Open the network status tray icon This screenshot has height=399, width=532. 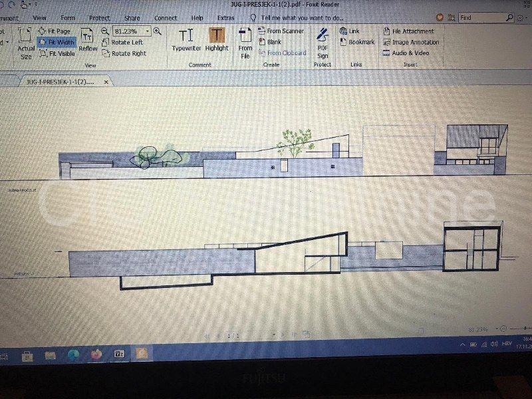(x=484, y=344)
